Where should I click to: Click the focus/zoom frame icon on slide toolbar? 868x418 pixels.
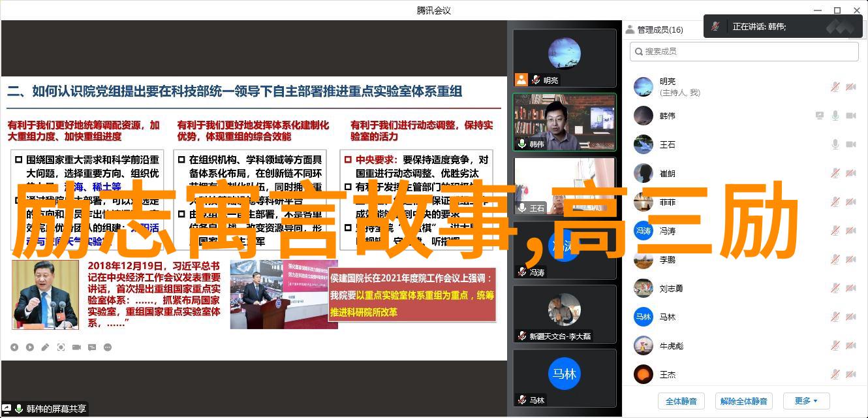pyautogui.click(x=61, y=347)
